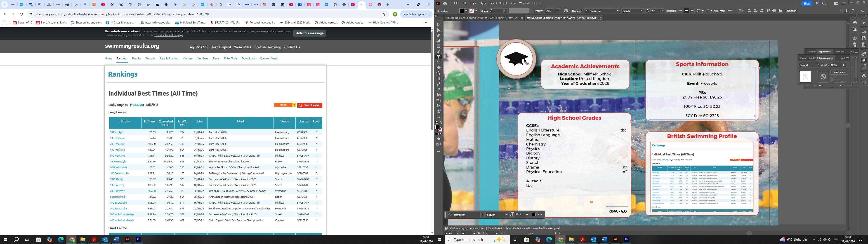This screenshot has height=244, width=868.
Task: Click the Make Mask button
Action: coord(839,73)
